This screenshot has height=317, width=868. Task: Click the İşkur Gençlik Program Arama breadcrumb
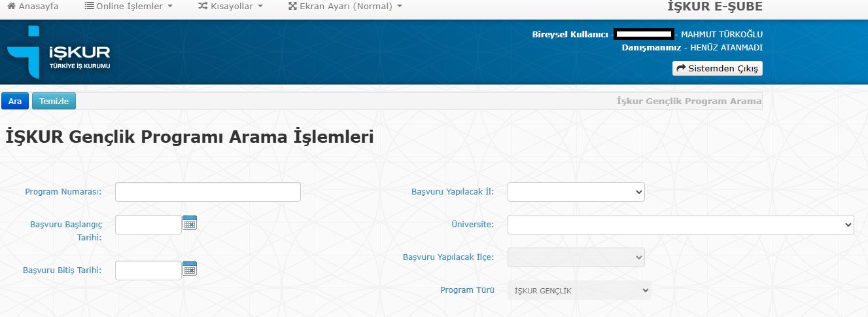[x=689, y=102]
